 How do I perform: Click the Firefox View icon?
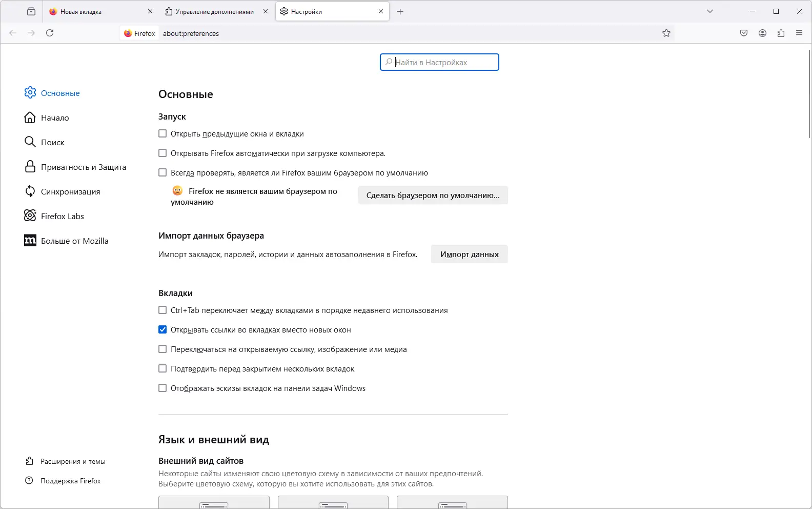point(31,11)
